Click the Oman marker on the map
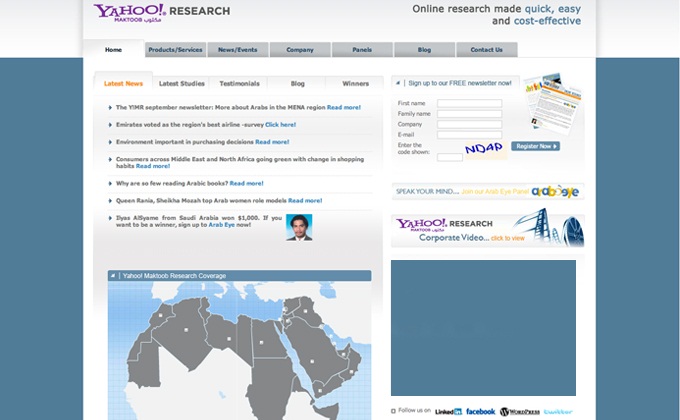This screenshot has width=680, height=420. [352, 372]
